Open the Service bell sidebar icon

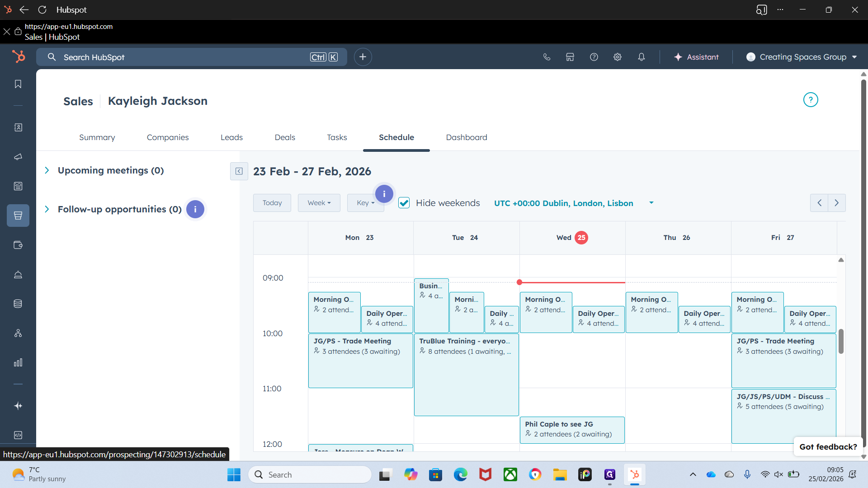click(x=18, y=274)
